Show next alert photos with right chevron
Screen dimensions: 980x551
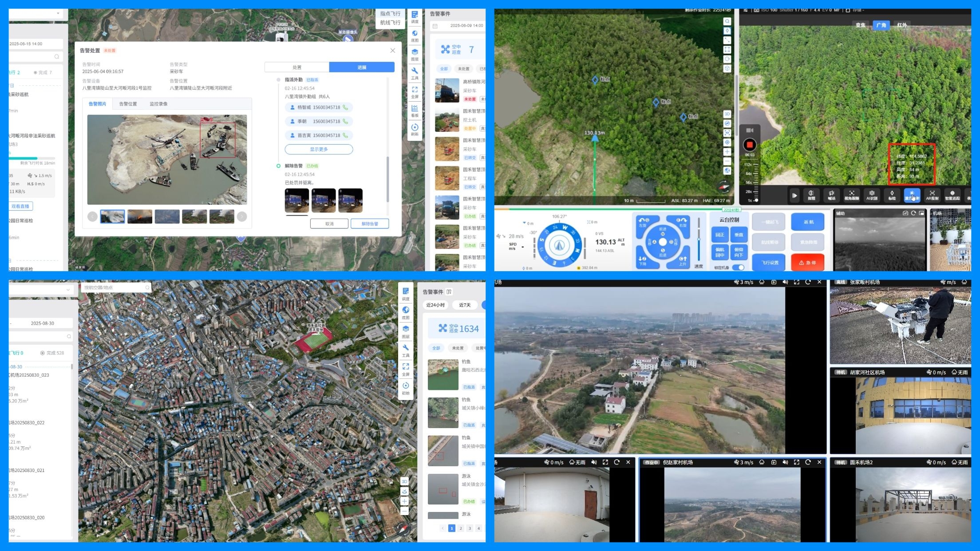[x=242, y=216]
